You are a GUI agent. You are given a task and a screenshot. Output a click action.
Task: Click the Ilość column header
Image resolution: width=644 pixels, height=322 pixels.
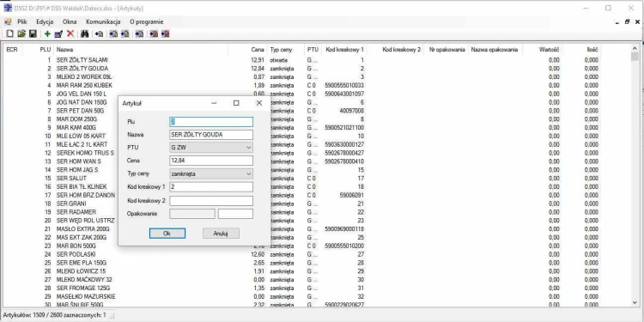[x=581, y=50]
